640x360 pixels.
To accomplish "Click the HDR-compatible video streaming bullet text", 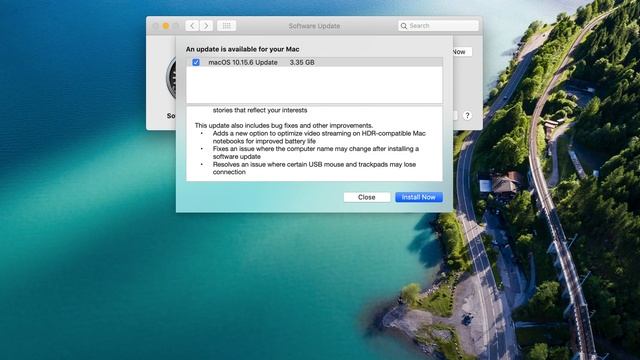I will pyautogui.click(x=319, y=137).
